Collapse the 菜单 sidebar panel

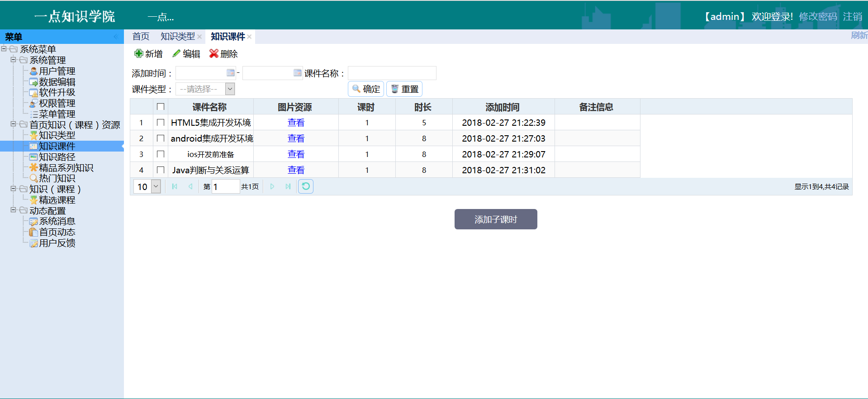116,37
